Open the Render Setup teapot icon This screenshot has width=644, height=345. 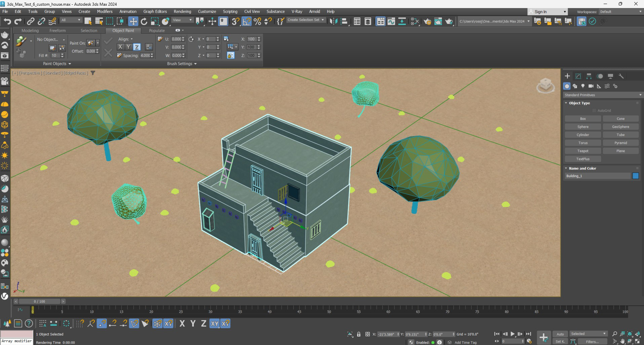427,21
